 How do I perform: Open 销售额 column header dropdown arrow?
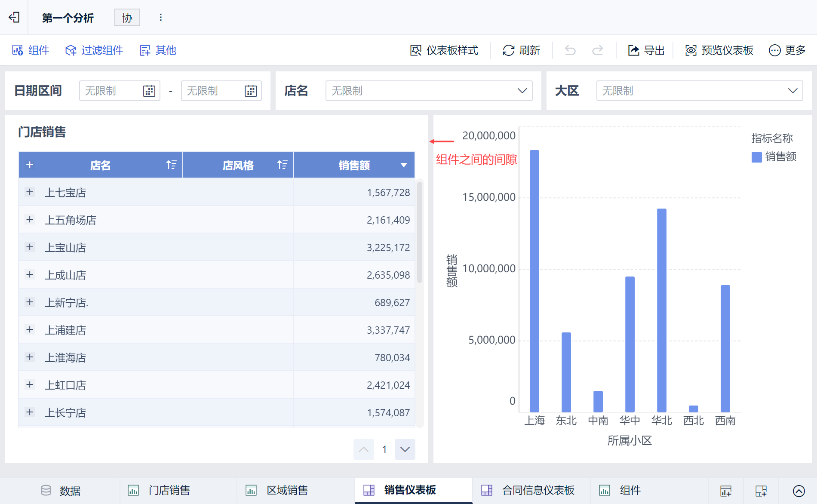pos(403,165)
